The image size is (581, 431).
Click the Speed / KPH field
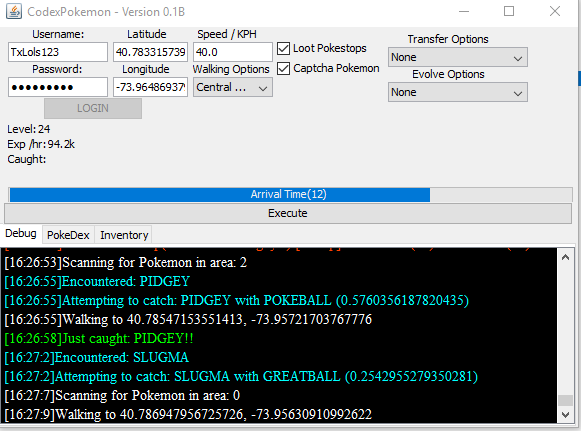click(x=233, y=52)
